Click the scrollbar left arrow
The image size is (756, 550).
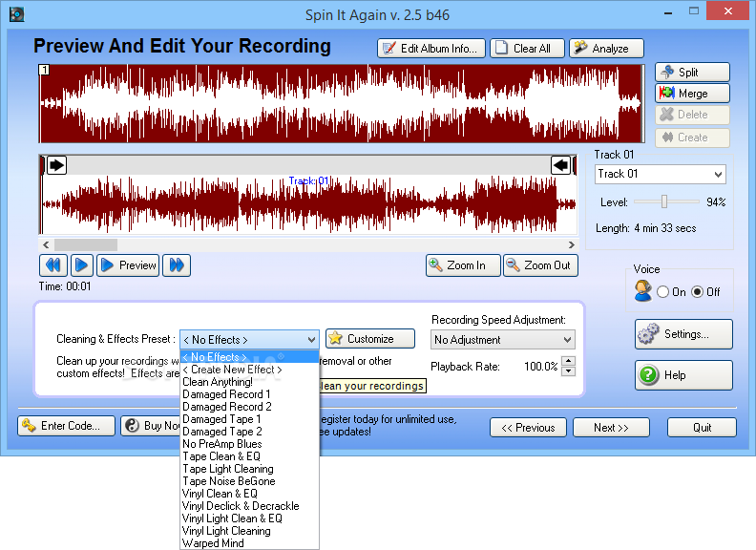point(46,244)
